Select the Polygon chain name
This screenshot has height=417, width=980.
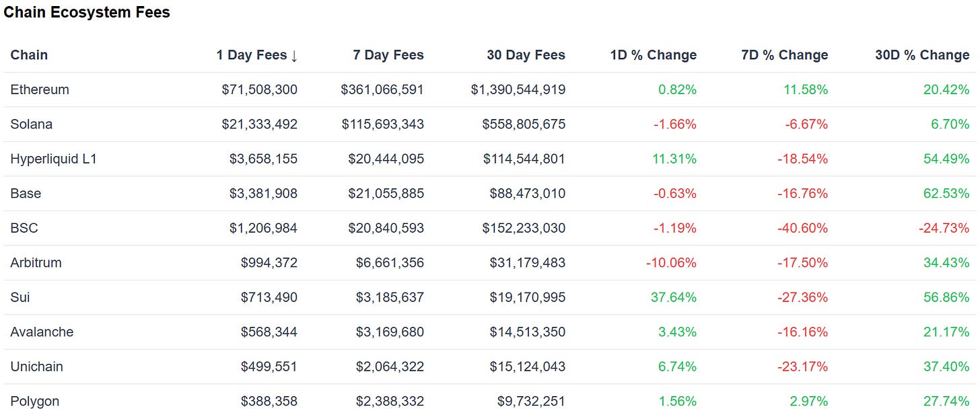(x=35, y=402)
